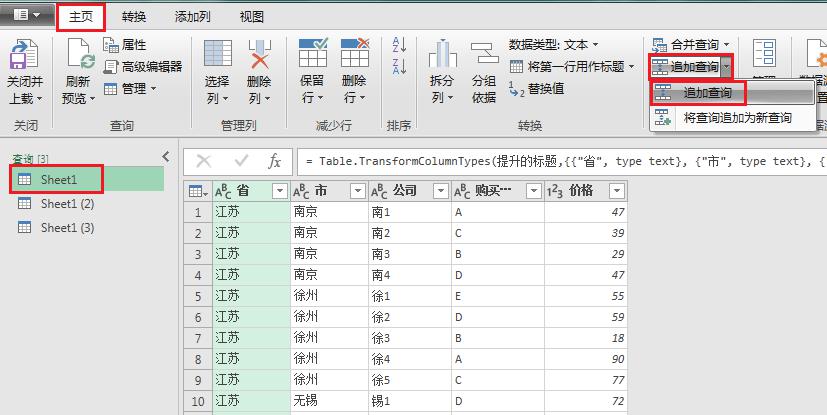
Task: Click the Refresh Preview (刷新预览) icon
Action: (x=80, y=54)
